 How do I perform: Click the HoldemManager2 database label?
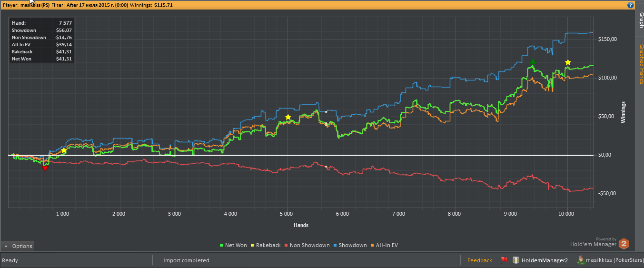coord(545,260)
